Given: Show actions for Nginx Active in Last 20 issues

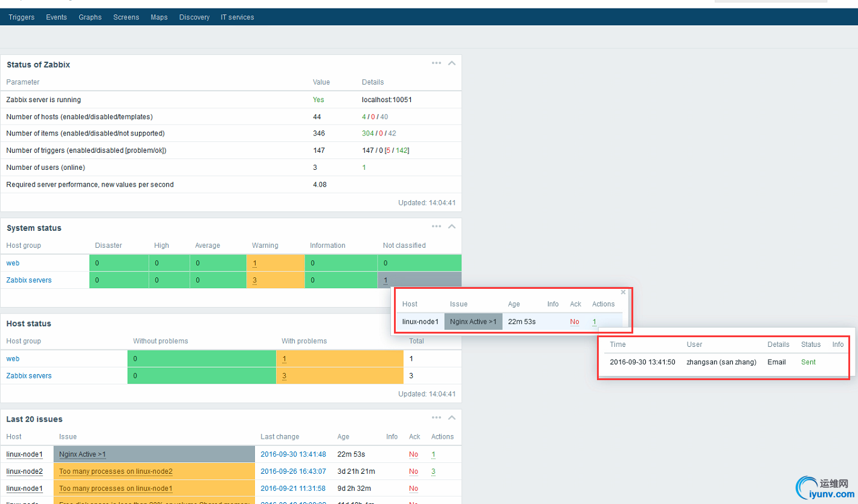Looking at the screenshot, I should 433,454.
